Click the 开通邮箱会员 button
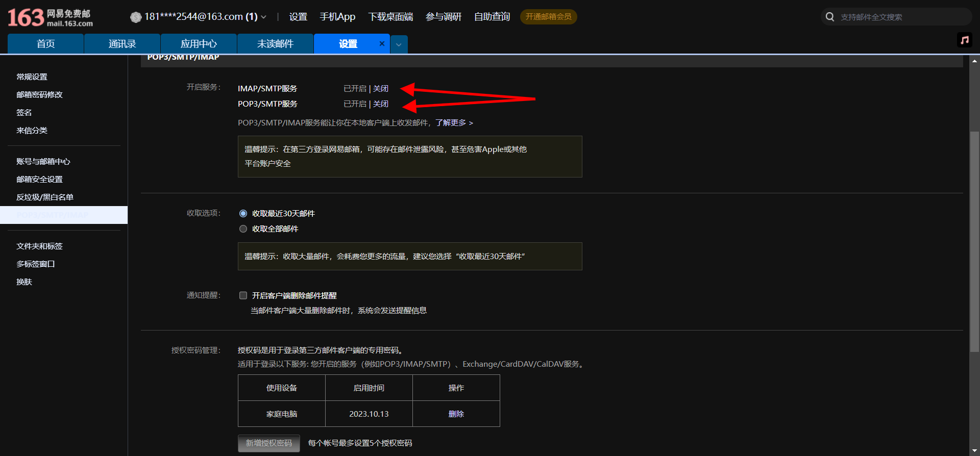Screen dimensions: 980x456 tap(549, 17)
